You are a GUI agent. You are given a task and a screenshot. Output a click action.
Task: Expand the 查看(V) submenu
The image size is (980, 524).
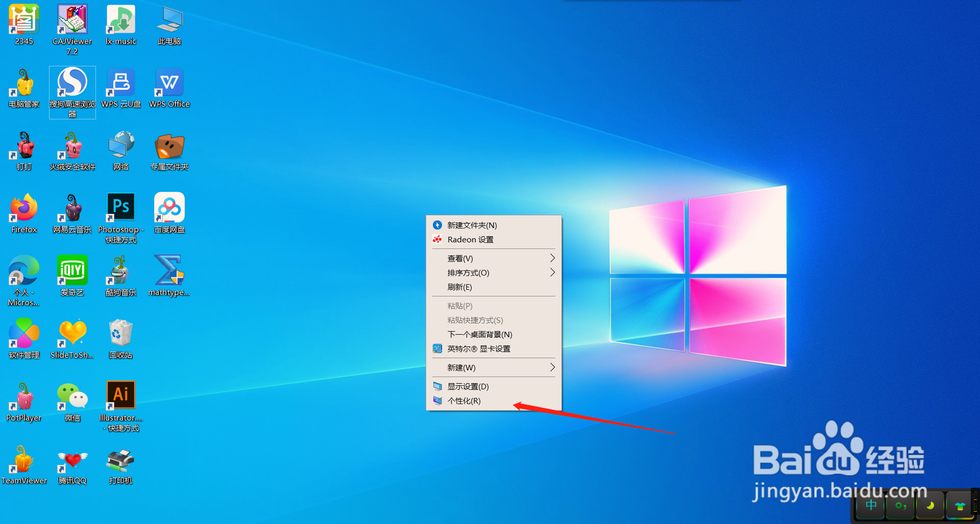(493, 258)
